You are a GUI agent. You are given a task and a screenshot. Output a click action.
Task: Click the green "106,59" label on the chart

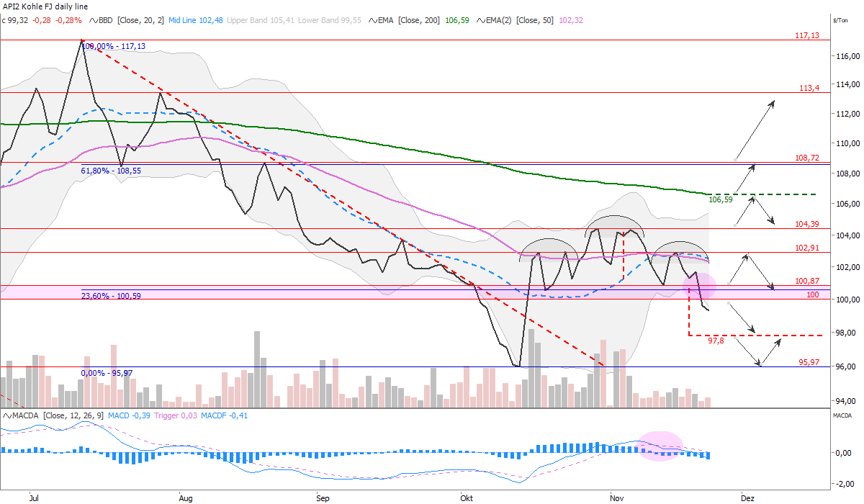[x=721, y=199]
